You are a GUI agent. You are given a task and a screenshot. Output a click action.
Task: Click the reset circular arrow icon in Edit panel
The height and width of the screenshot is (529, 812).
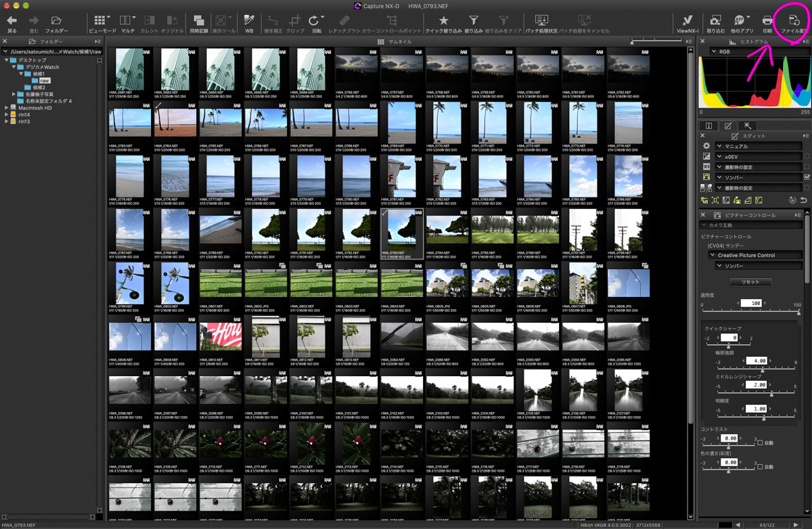[792, 200]
